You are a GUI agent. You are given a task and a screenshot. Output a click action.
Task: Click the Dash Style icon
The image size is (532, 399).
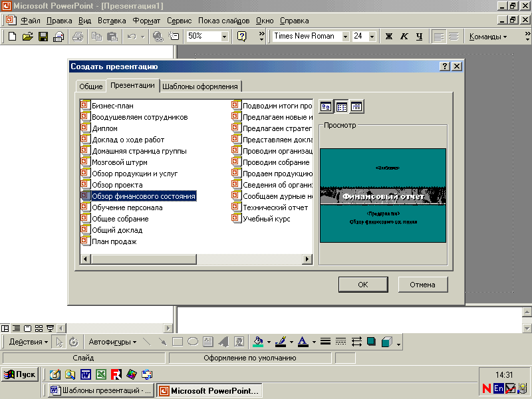coord(341,342)
